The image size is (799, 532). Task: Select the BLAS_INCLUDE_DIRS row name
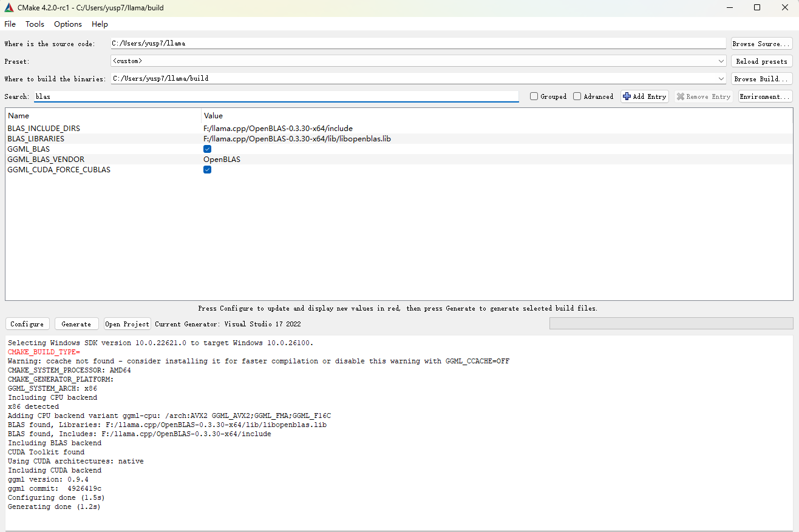coord(44,129)
